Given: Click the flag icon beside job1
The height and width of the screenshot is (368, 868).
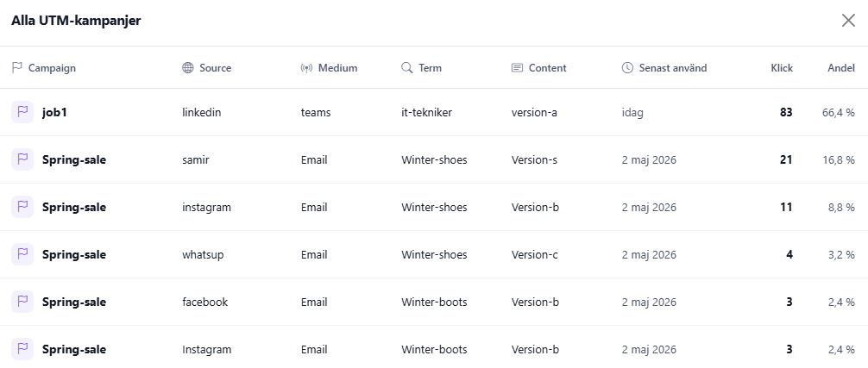Looking at the screenshot, I should (x=22, y=112).
